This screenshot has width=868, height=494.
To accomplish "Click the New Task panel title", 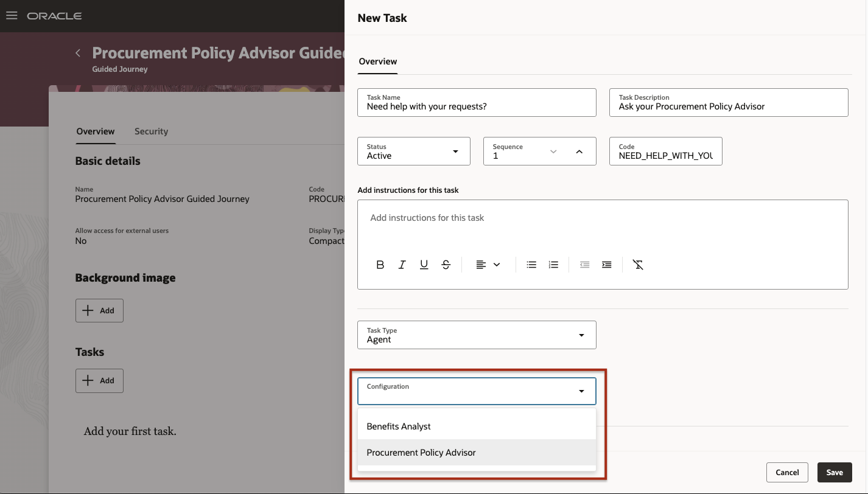I will click(382, 18).
